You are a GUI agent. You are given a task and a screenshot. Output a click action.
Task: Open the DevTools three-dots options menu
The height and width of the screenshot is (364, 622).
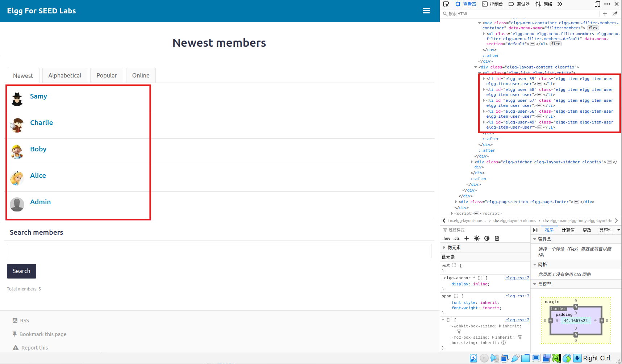(607, 4)
